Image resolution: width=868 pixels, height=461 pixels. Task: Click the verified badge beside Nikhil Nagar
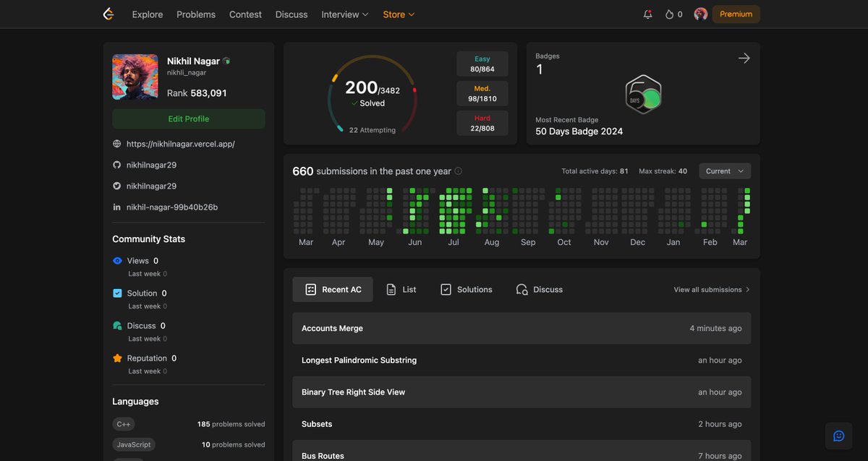coord(226,61)
